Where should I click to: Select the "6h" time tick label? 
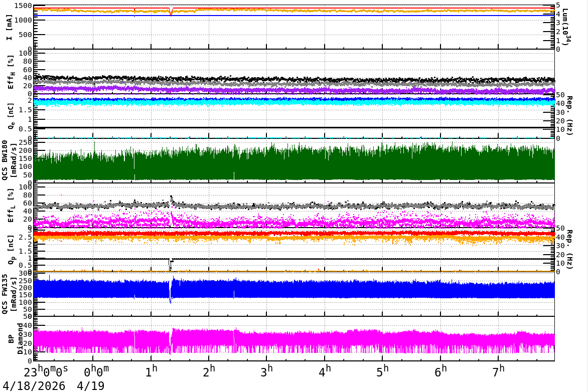(441, 370)
